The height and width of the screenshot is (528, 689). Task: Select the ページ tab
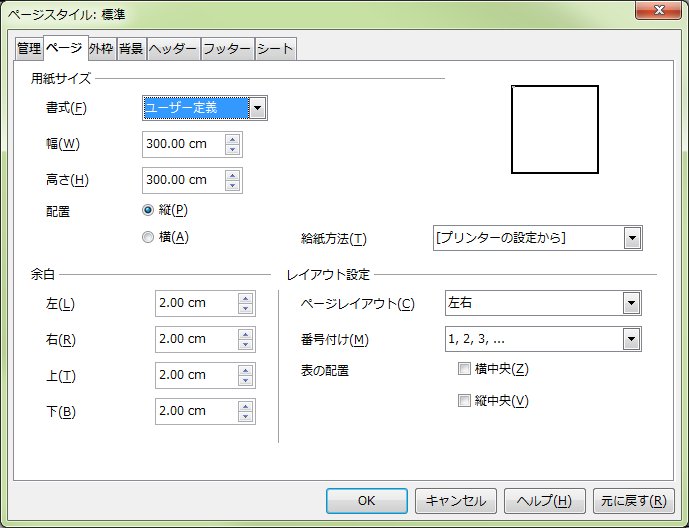65,48
